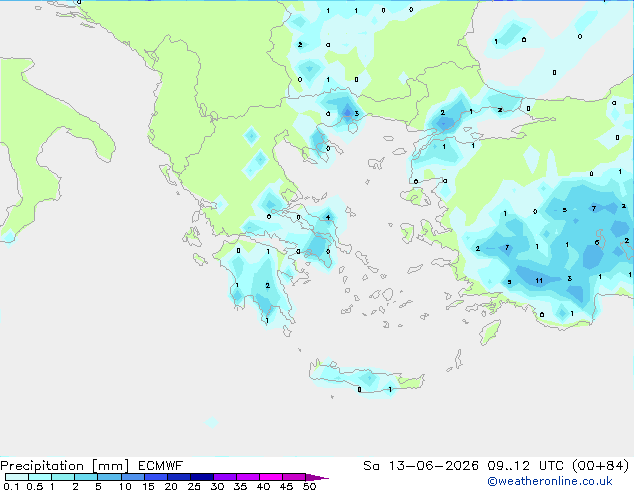This screenshot has height=490, width=634.
Task: Click the lightest 0.1–0.5 mm legend swatch
Action: (x=17, y=477)
